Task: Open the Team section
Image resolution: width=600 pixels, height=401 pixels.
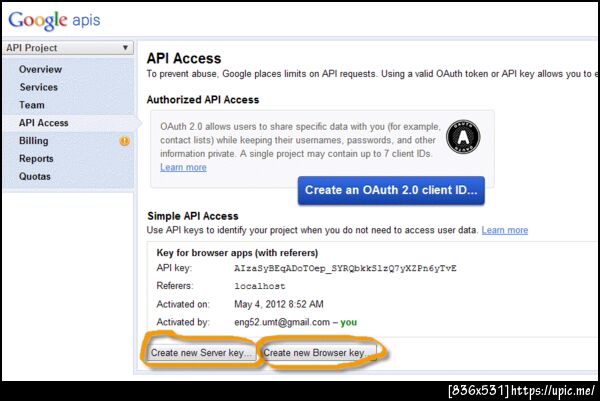Action: coord(32,105)
